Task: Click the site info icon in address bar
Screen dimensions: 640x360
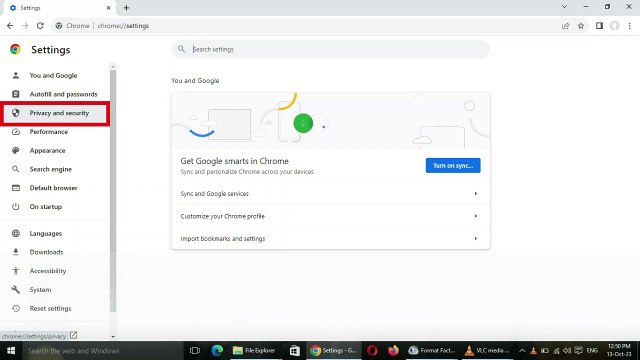Action: coord(59,26)
